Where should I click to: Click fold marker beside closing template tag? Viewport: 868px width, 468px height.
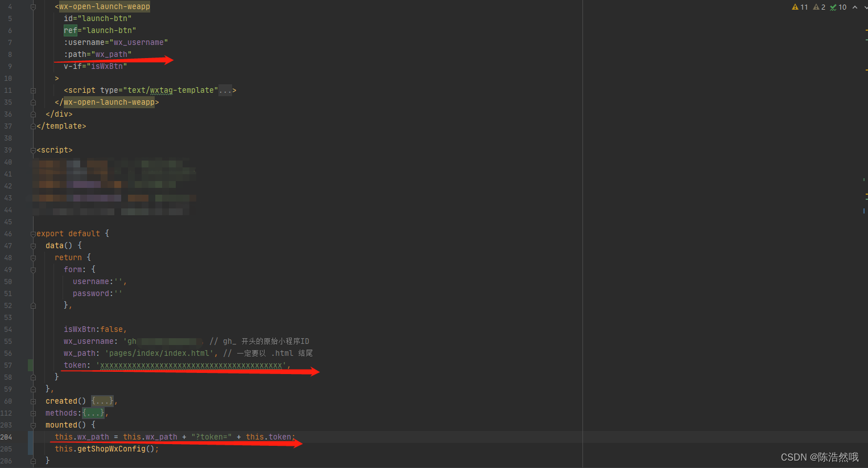pyautogui.click(x=33, y=126)
